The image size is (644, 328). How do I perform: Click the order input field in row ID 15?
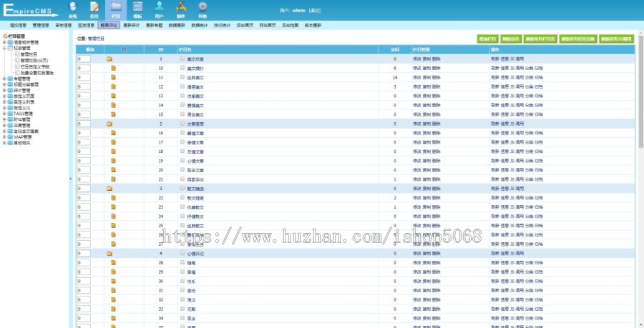click(x=84, y=114)
